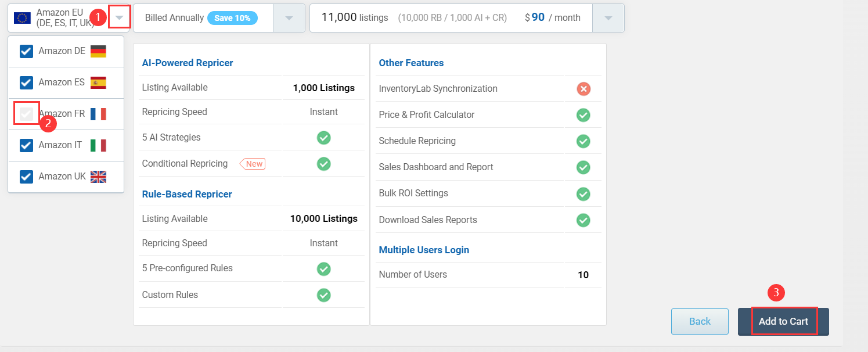The image size is (868, 352).
Task: Uncheck the Amazon DE checkbox
Action: 26,51
